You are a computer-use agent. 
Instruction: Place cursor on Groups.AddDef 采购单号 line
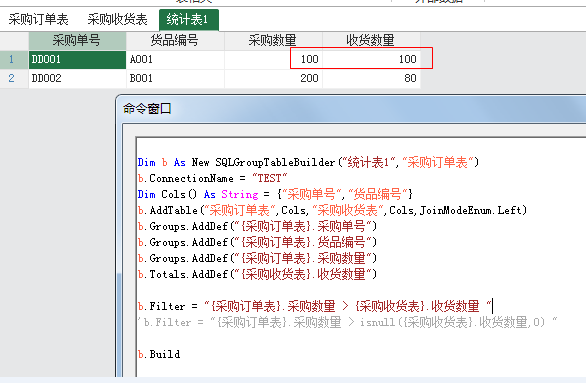[257, 226]
